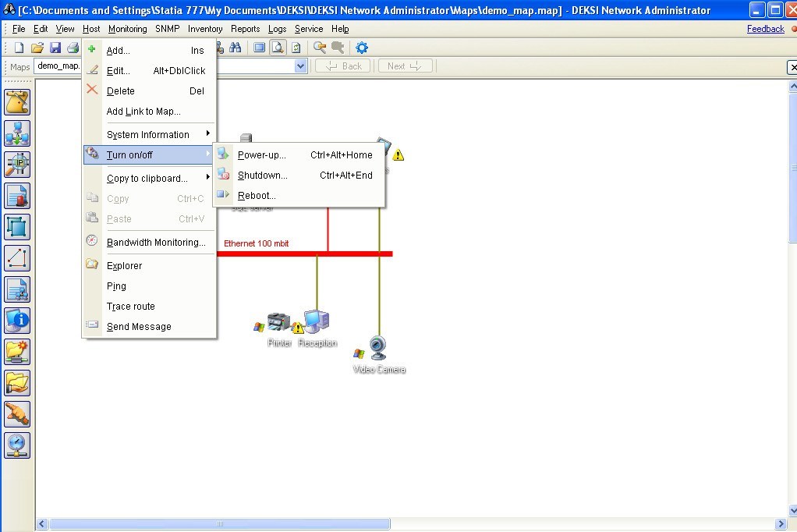
Task: Open program settings with the gear icon
Action: pos(360,47)
